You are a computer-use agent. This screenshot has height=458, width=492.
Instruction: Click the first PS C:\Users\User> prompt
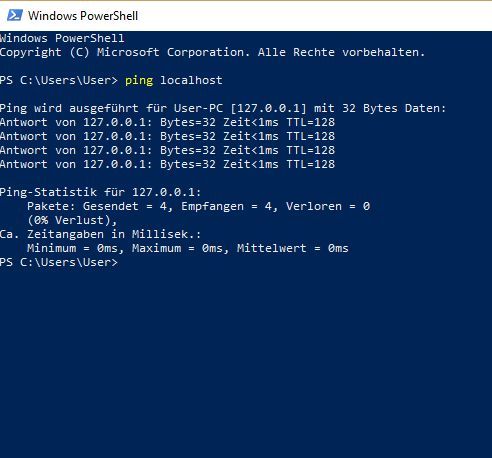(x=59, y=80)
